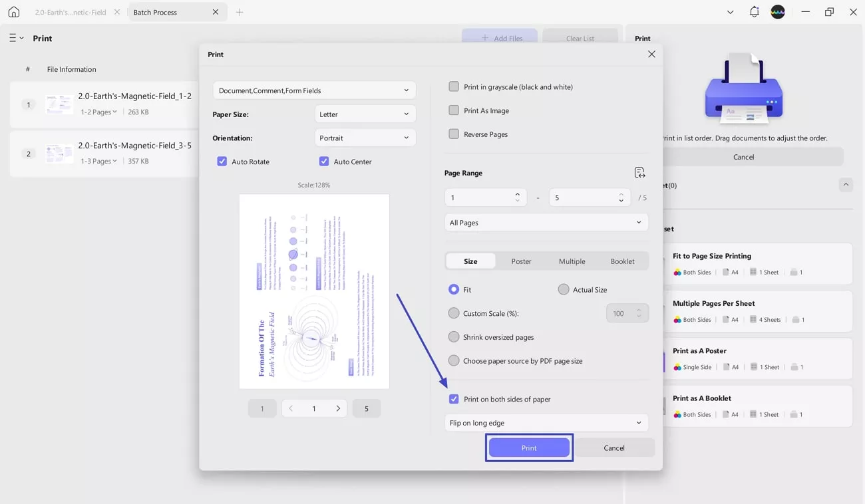
Task: Disable the Auto Rotate checkbox
Action: click(x=222, y=161)
